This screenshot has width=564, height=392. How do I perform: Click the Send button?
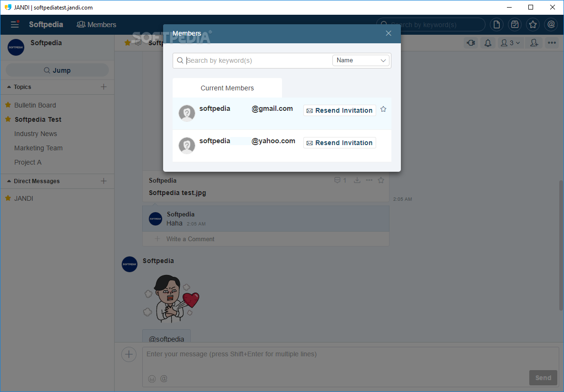tap(543, 378)
